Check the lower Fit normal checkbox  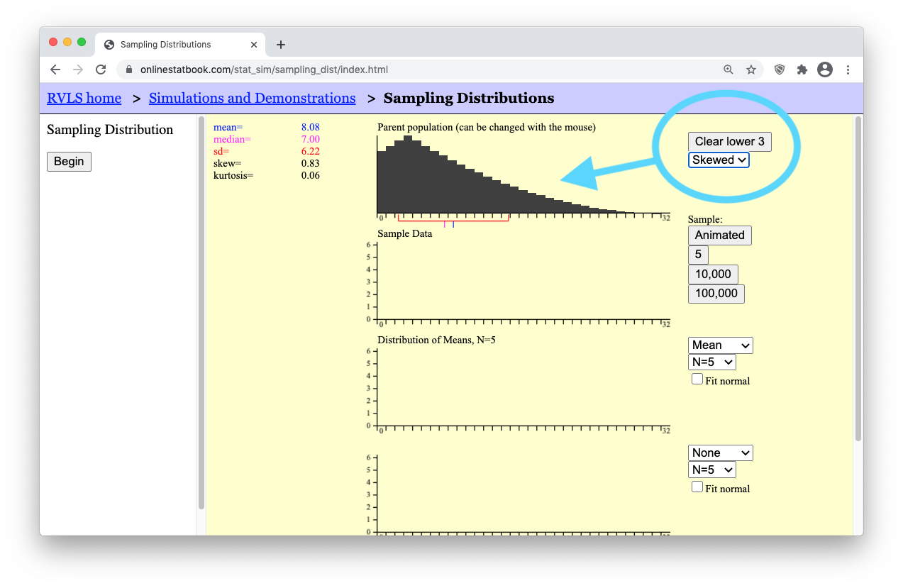click(697, 487)
